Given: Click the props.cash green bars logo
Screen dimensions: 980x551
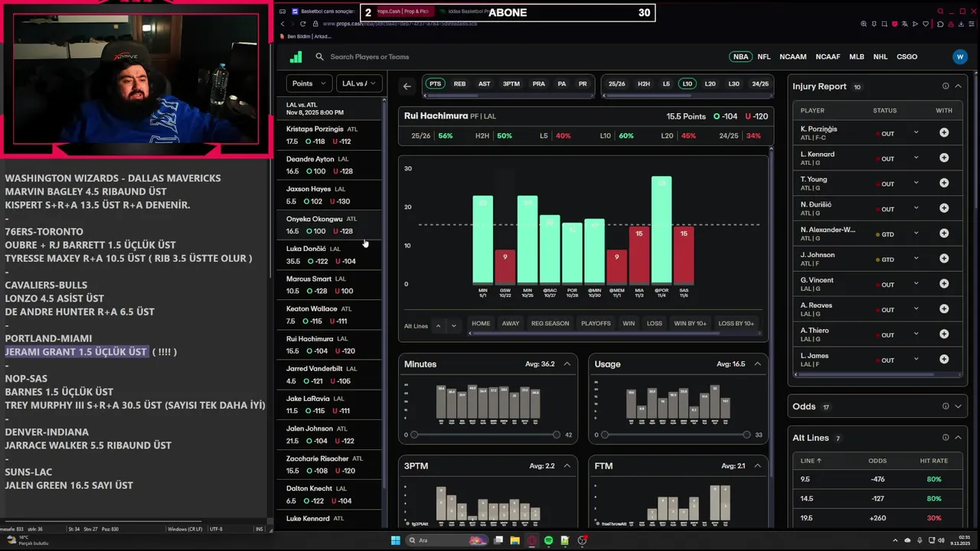Looking at the screenshot, I should 296,57.
